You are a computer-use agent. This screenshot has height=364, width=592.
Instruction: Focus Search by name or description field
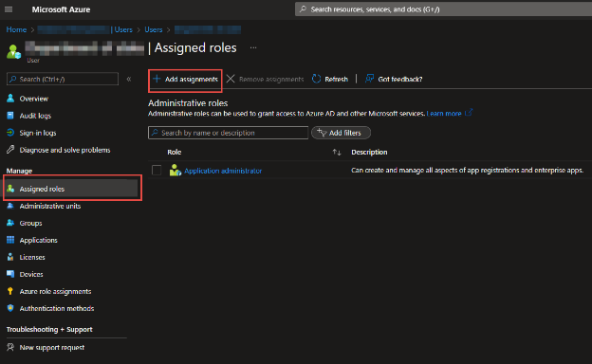228,133
